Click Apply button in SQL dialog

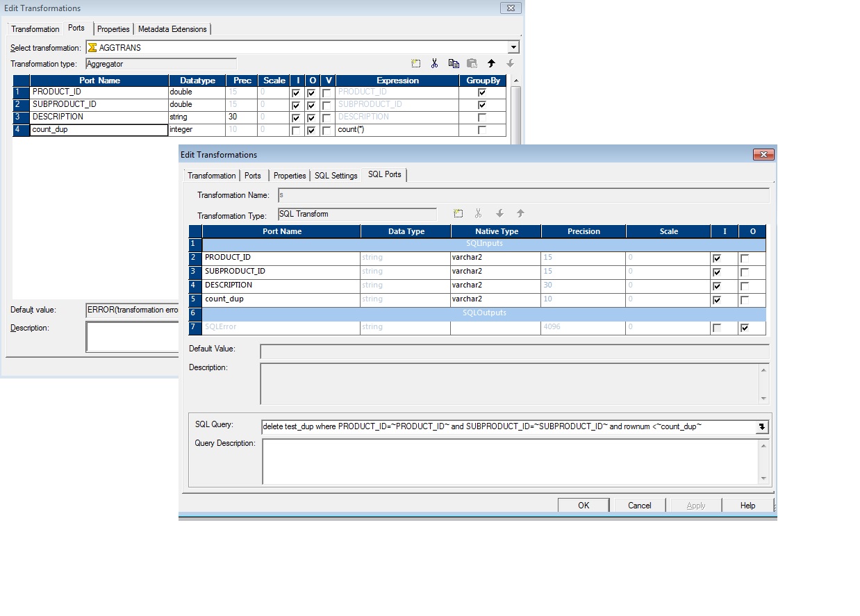point(696,506)
